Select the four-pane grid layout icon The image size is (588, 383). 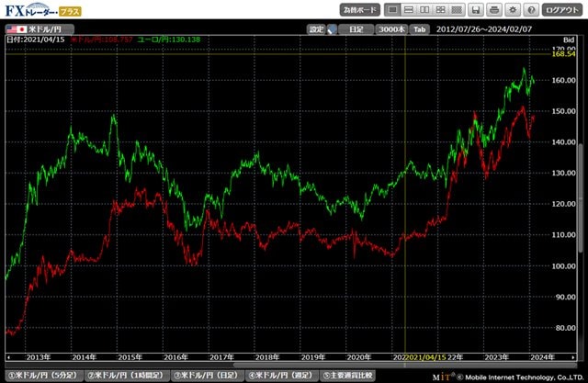(x=441, y=9)
